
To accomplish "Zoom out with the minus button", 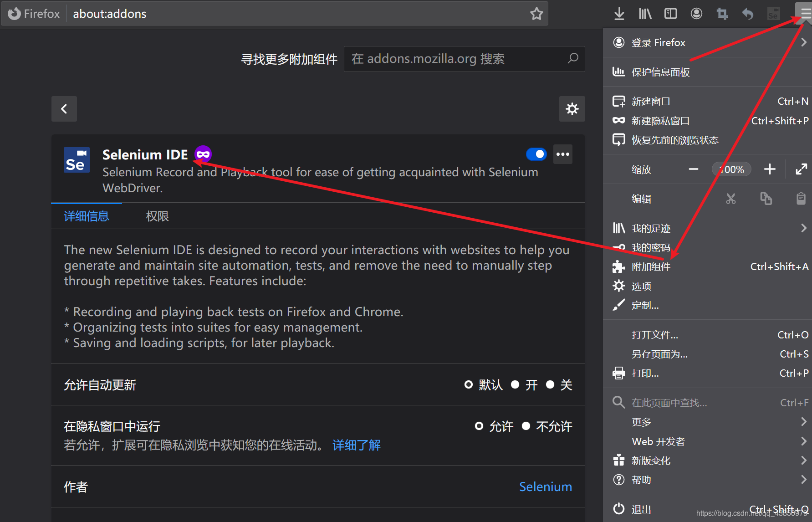I will point(693,169).
